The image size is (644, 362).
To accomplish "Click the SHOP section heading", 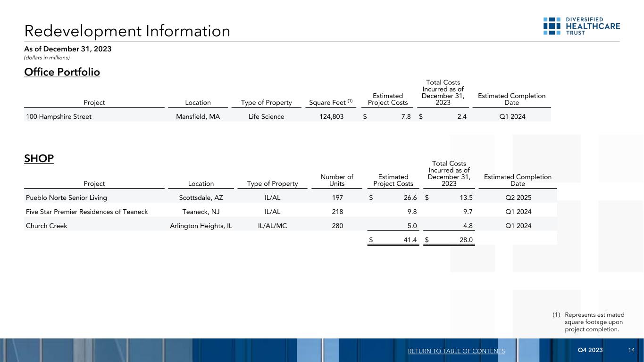I will coord(39,158).
